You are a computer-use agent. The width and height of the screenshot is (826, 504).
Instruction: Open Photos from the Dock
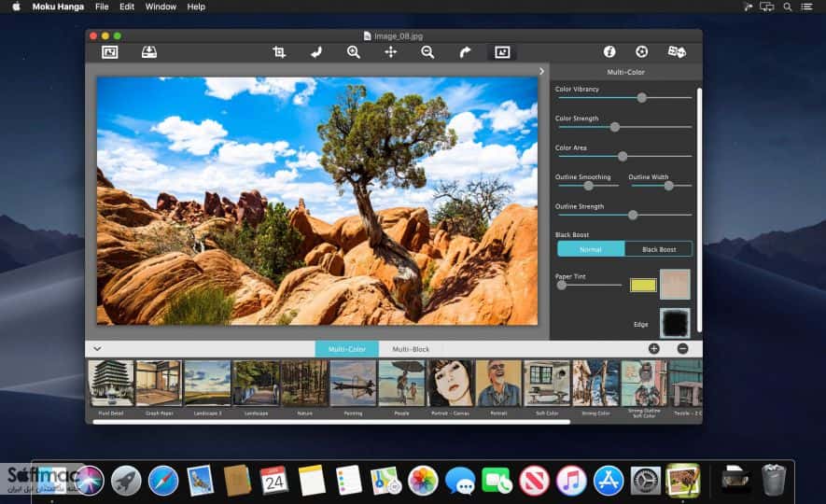(423, 481)
